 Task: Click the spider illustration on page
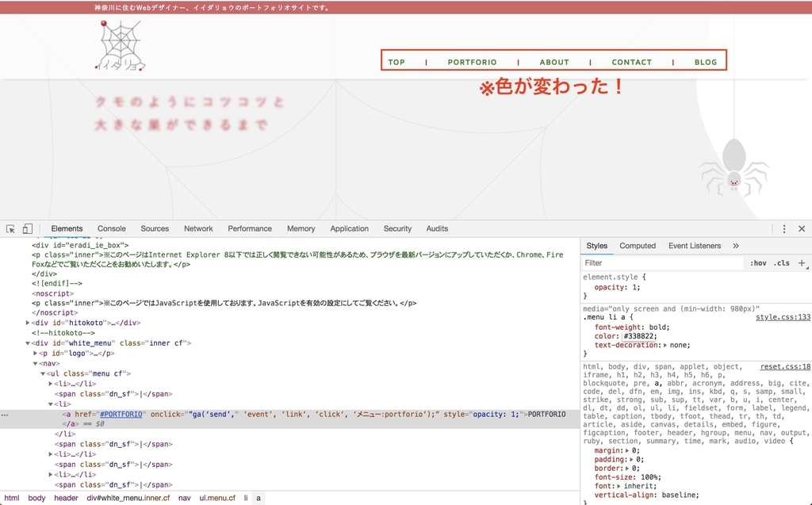pyautogui.click(x=734, y=166)
